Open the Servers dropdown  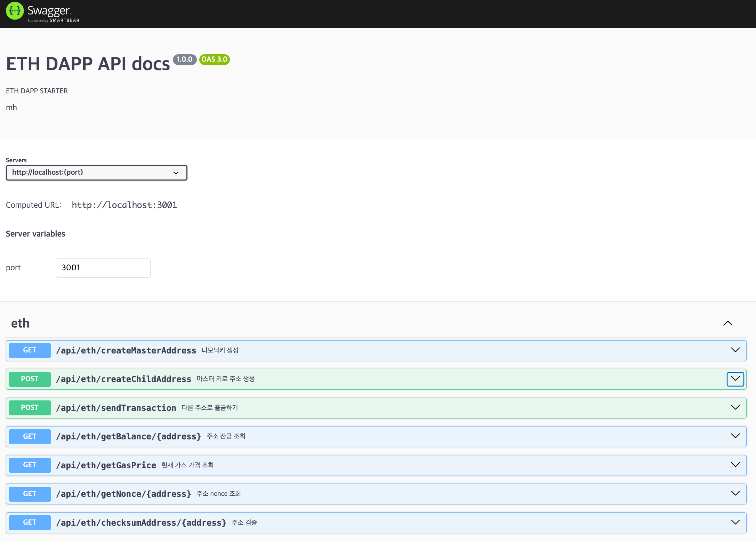point(96,173)
